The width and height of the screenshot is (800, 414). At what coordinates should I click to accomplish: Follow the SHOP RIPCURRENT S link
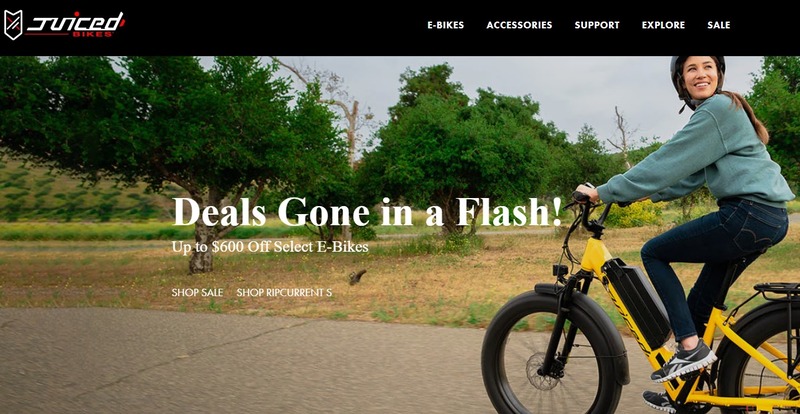(x=284, y=293)
